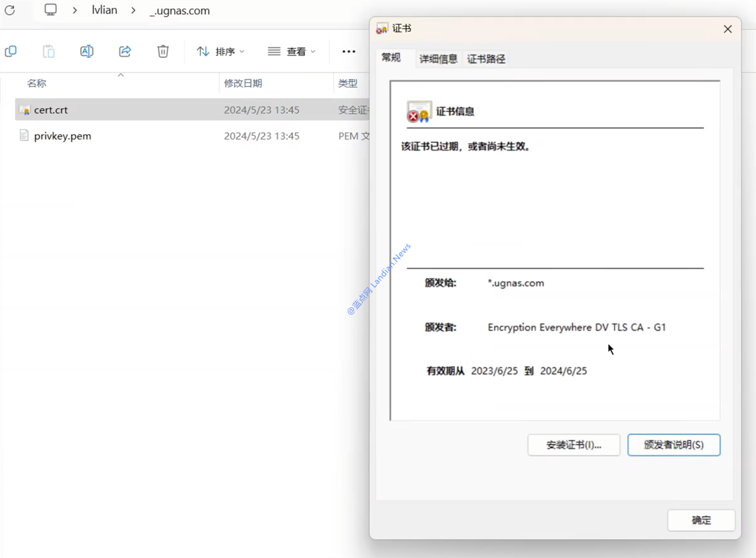Open the three-dot more options menu
The height and width of the screenshot is (558, 756).
point(349,51)
